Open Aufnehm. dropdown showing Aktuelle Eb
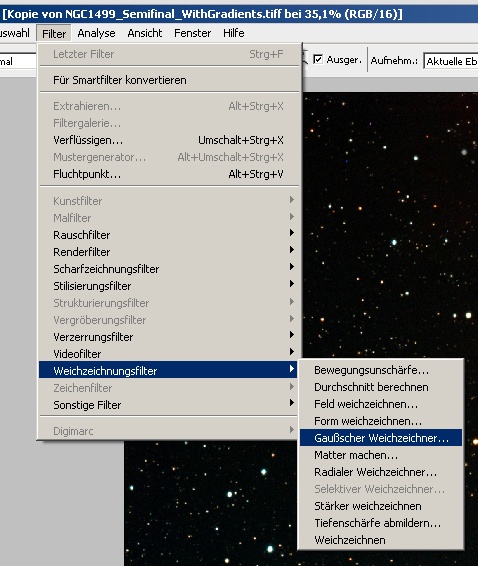 tap(451, 61)
